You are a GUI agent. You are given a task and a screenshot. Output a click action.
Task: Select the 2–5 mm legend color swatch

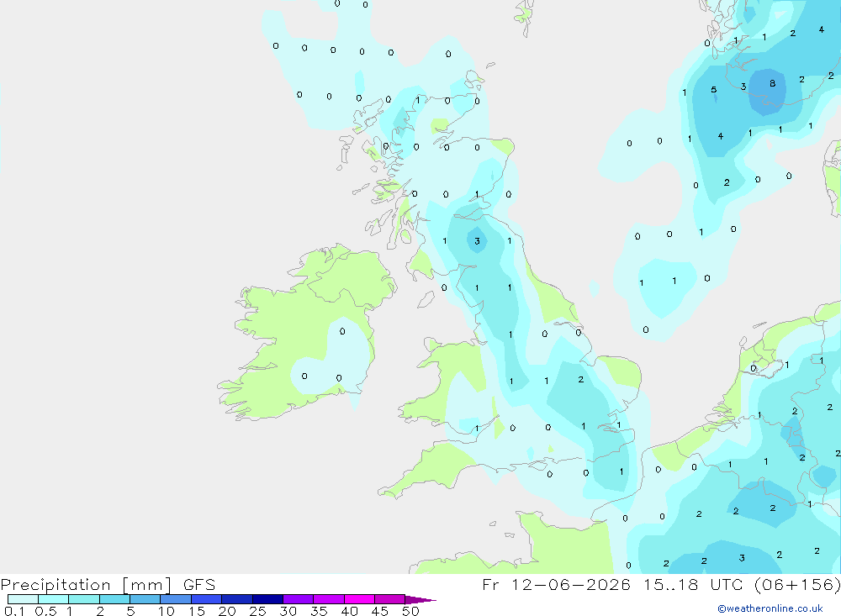114,599
